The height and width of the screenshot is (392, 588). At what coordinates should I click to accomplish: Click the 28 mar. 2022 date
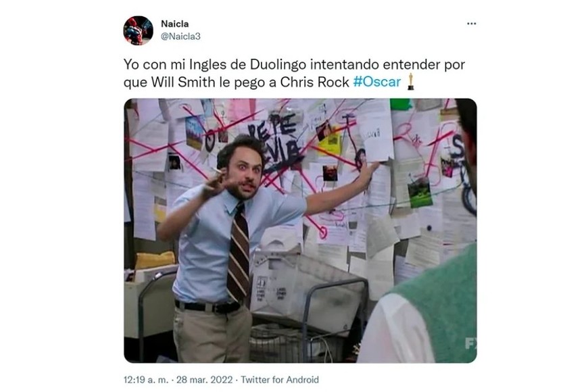click(x=204, y=380)
